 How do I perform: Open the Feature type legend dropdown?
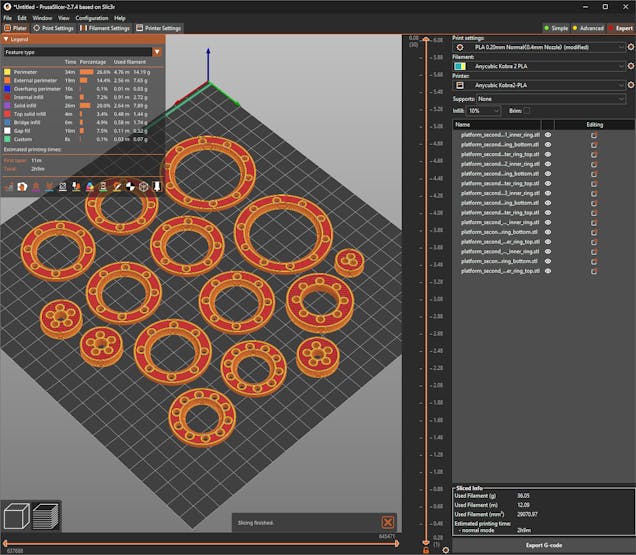click(157, 51)
